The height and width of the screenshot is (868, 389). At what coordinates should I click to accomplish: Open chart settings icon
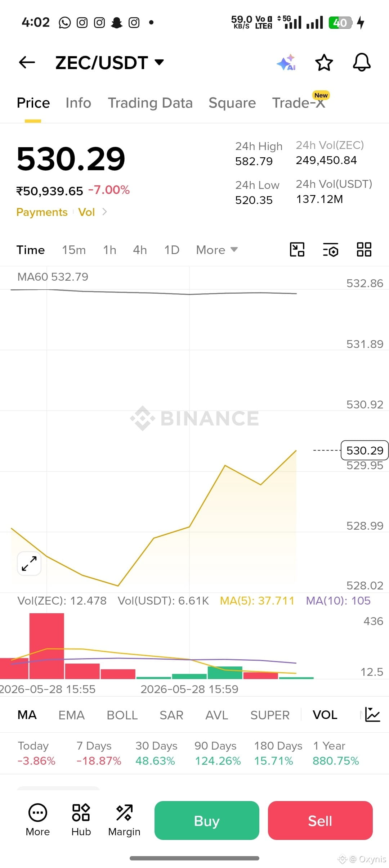(x=330, y=250)
